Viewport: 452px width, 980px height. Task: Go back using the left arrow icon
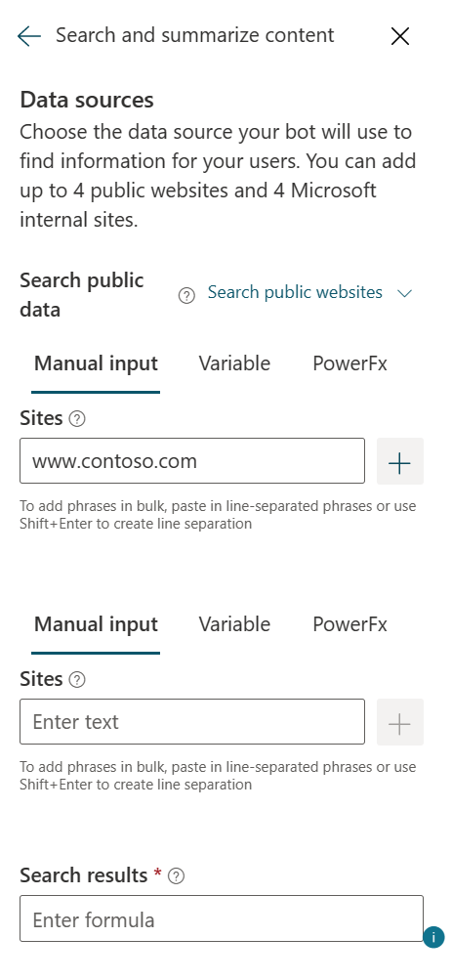pyautogui.click(x=28, y=36)
